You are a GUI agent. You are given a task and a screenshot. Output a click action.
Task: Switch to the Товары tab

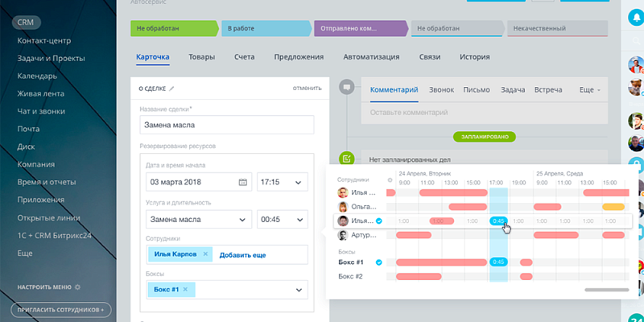coord(201,57)
